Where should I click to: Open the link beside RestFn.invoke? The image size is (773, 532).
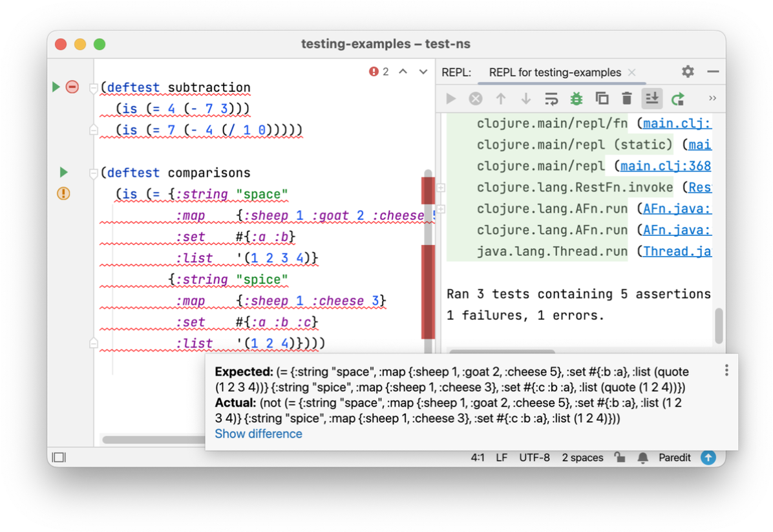699,187
